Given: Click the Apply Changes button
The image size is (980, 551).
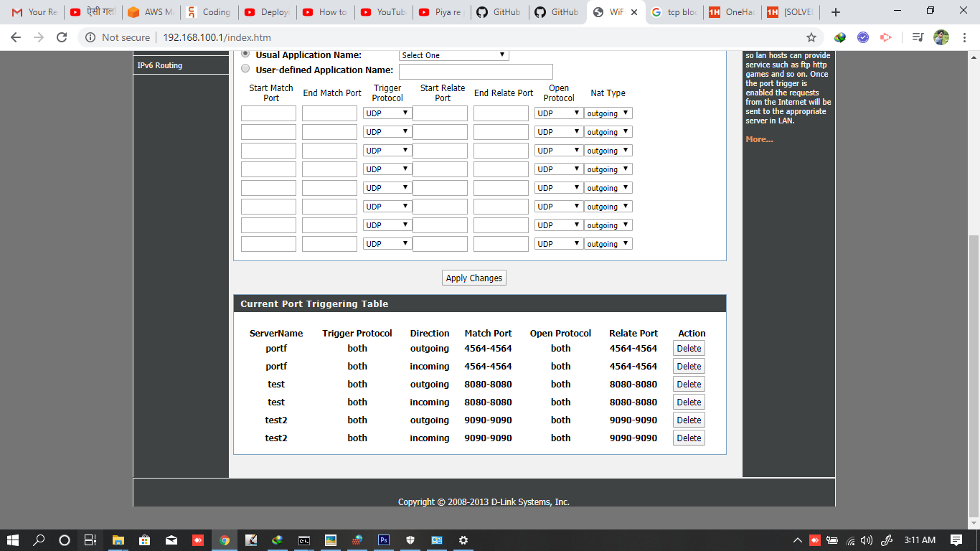Looking at the screenshot, I should (x=474, y=278).
